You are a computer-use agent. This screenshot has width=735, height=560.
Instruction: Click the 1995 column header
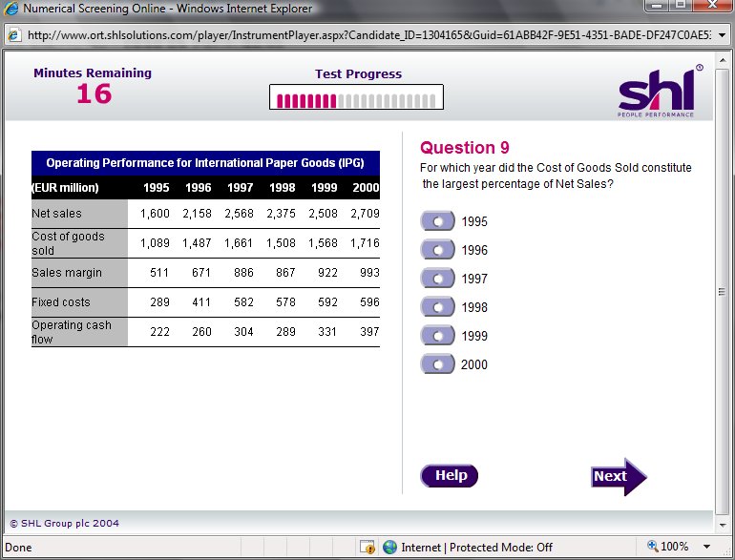coord(157,188)
